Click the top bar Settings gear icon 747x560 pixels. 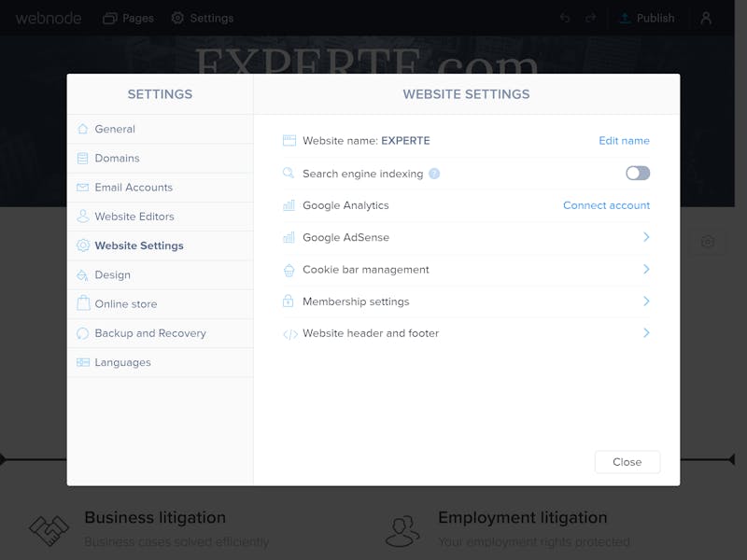177,18
